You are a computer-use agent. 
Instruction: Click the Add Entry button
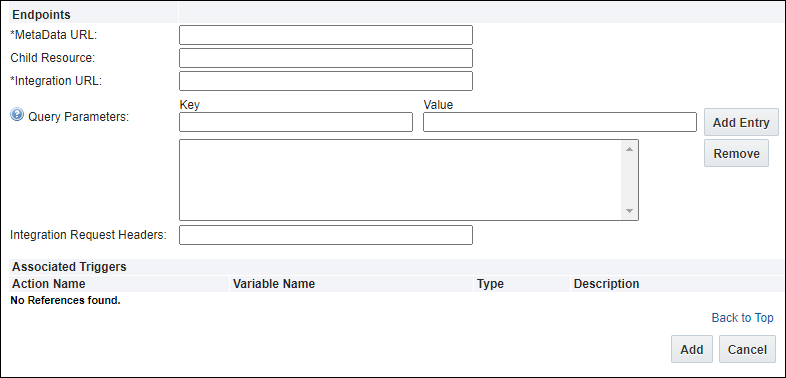coord(741,122)
